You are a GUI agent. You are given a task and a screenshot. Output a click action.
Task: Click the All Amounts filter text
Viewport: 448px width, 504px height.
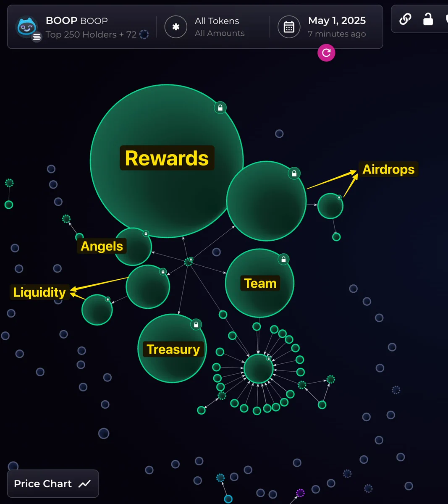(x=220, y=34)
